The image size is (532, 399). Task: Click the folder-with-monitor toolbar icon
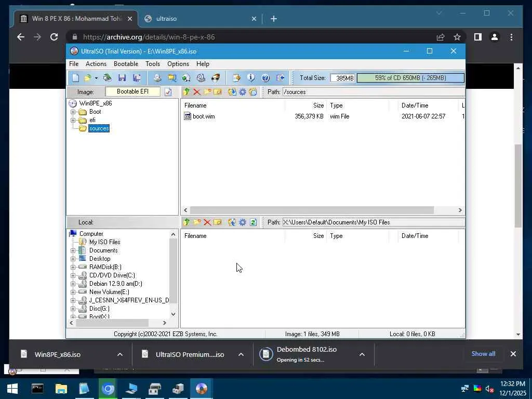click(x=171, y=78)
